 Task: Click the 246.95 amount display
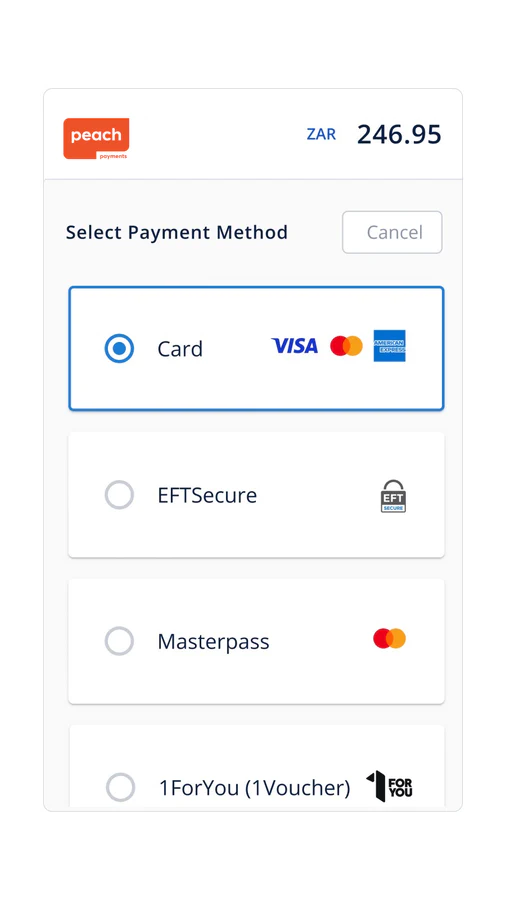pos(399,135)
